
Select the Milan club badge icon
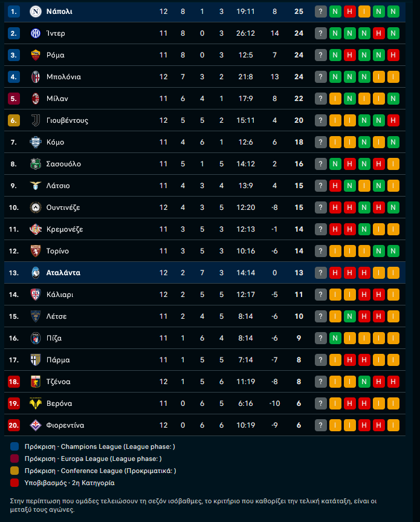36,99
